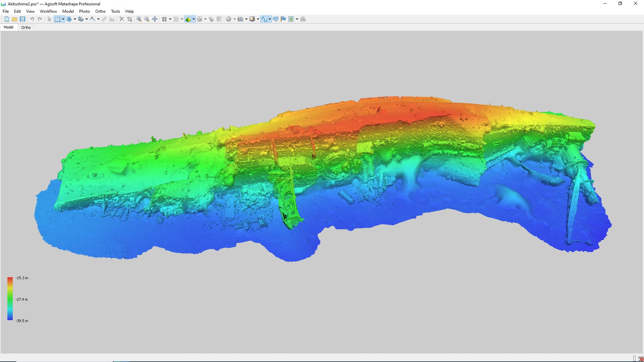Switch to the Ortho tab
The image size is (644, 362).
(x=26, y=27)
